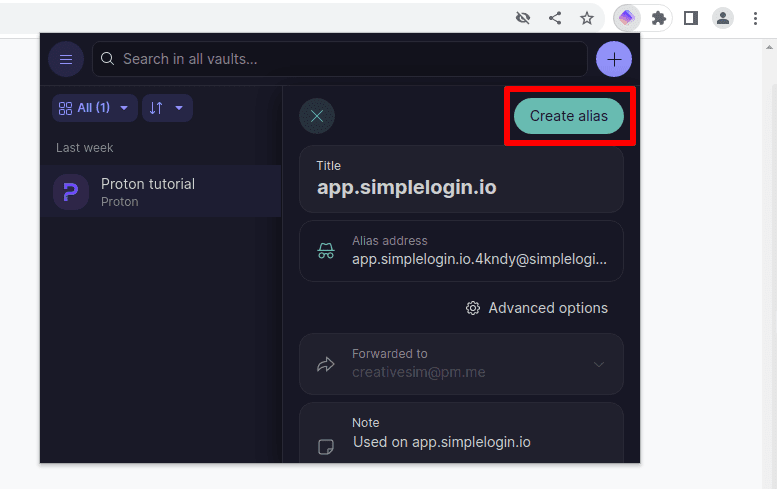Screen dimensions: 777x489
Task: Click the alias spy-hat icon
Action: pos(326,251)
